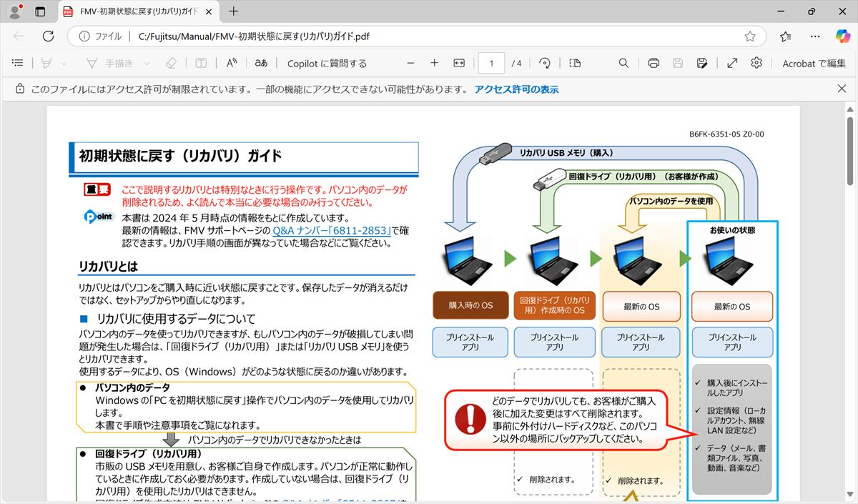Open PDF viewer settings gear
Screen dimensions: 858x504
click(756, 63)
